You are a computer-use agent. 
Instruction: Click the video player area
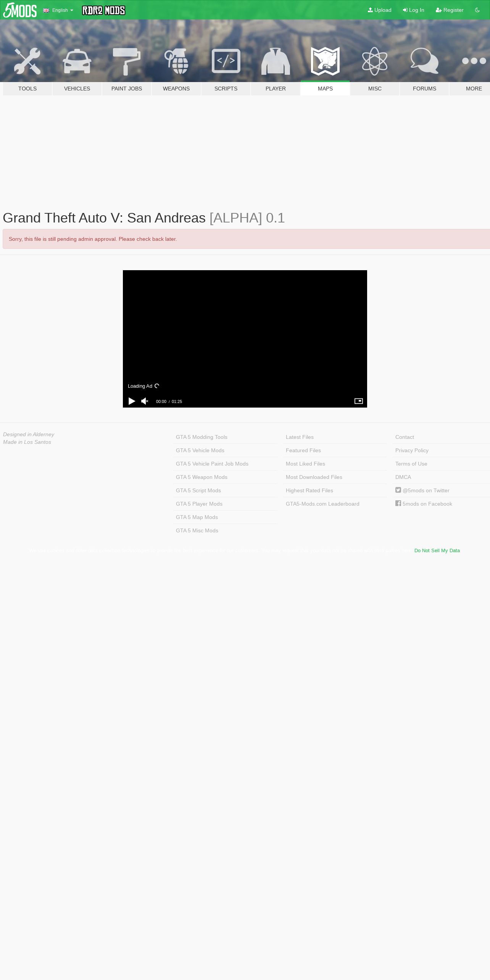pyautogui.click(x=245, y=339)
